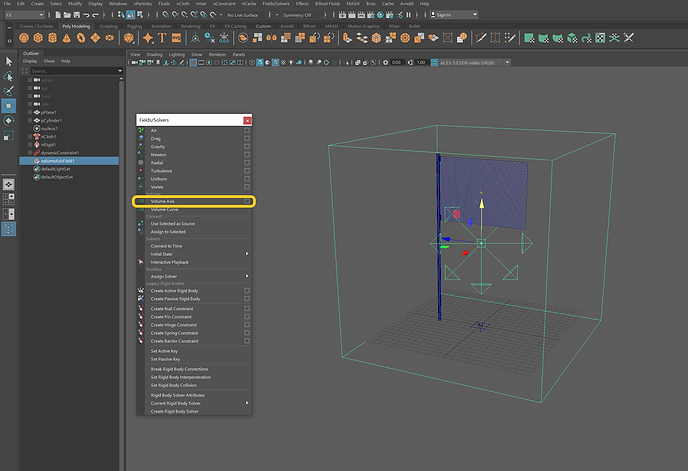Click the Save Scene disk icon
The image size is (688, 471).
point(77,15)
